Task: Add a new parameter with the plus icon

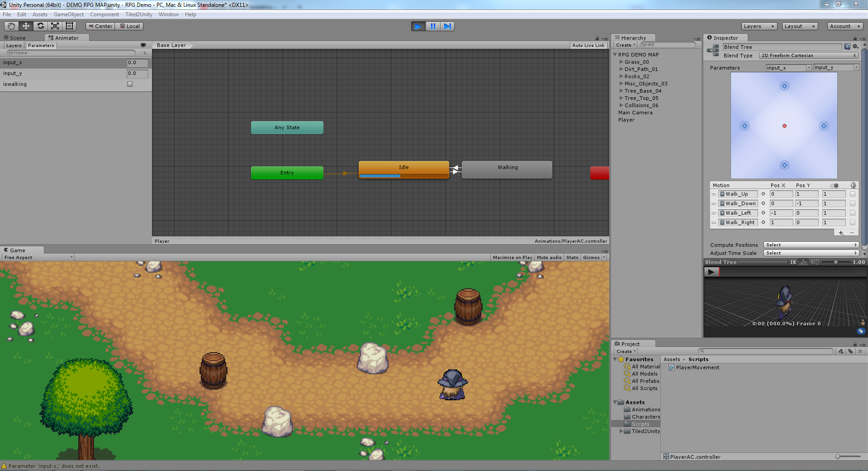Action: (145, 53)
